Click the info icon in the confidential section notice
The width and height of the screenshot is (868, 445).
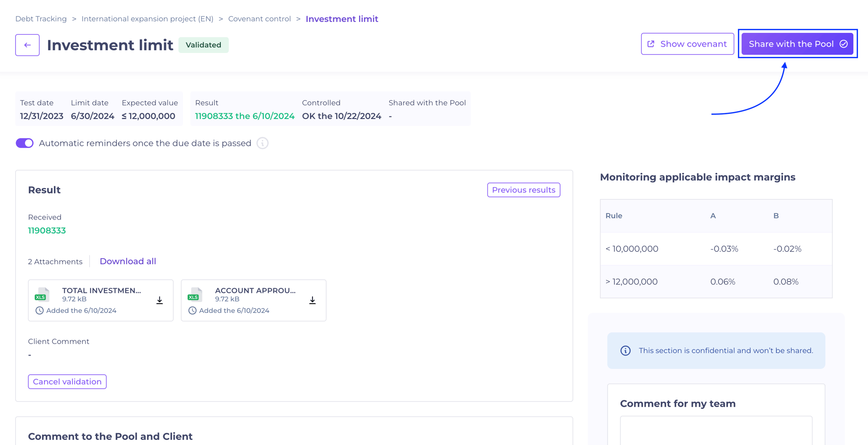coord(625,350)
